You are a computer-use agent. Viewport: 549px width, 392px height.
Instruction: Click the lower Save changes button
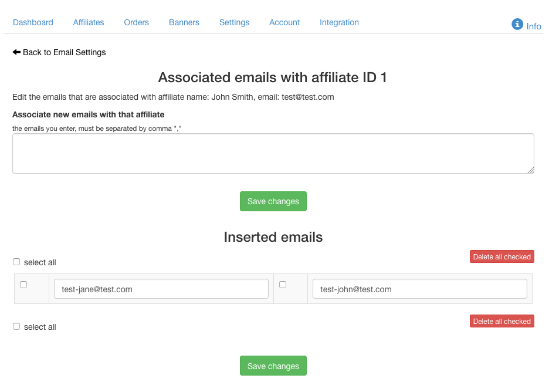click(273, 366)
